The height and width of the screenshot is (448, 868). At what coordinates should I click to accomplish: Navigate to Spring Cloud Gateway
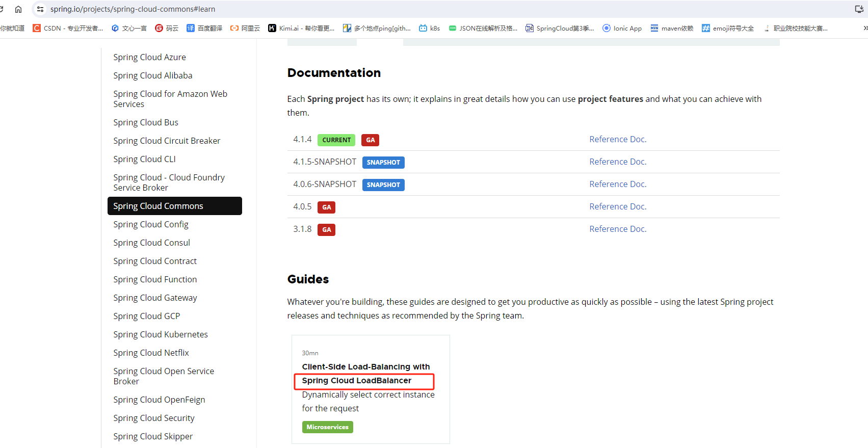pyautogui.click(x=155, y=298)
